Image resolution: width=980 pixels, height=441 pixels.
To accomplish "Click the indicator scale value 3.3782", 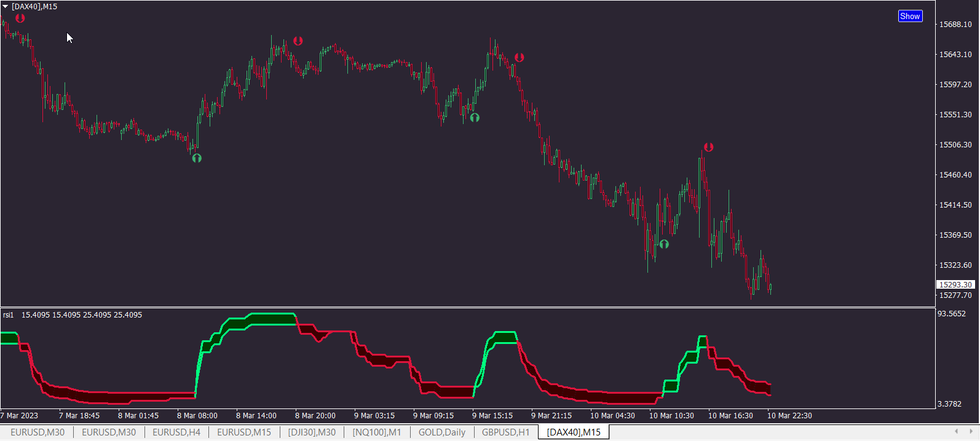I will click(x=949, y=404).
